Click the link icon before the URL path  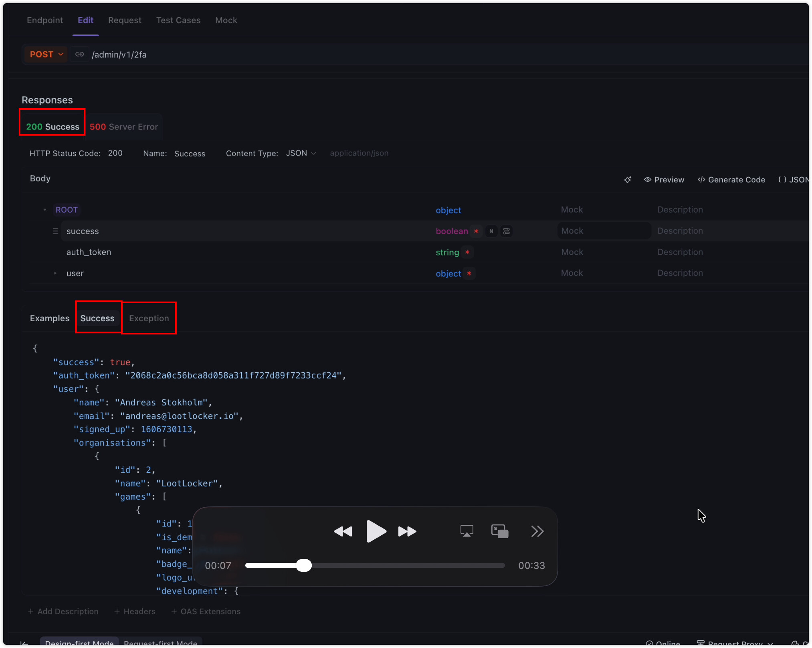tap(80, 54)
